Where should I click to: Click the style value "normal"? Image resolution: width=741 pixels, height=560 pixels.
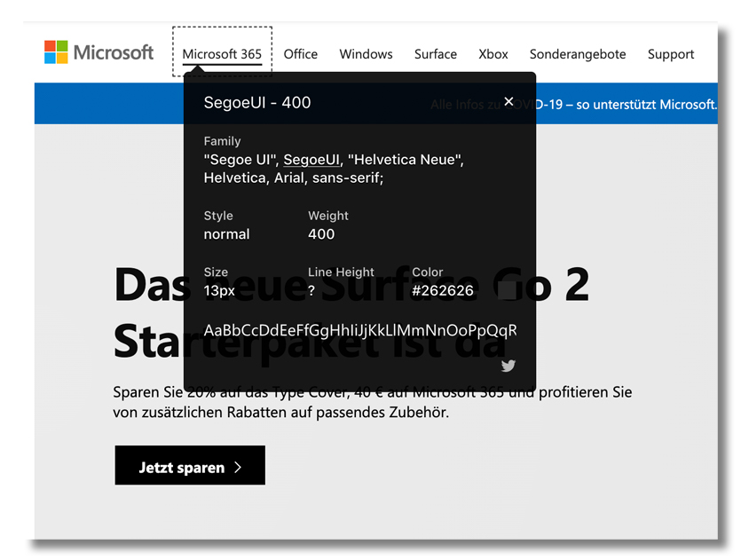pyautogui.click(x=226, y=234)
